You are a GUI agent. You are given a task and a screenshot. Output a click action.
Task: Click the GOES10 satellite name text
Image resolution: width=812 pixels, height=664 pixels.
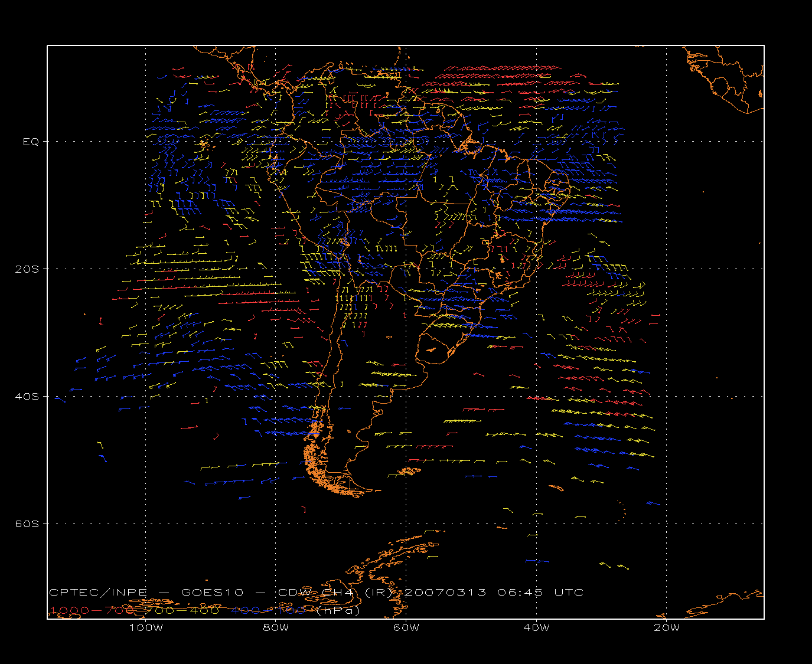[x=212, y=593]
